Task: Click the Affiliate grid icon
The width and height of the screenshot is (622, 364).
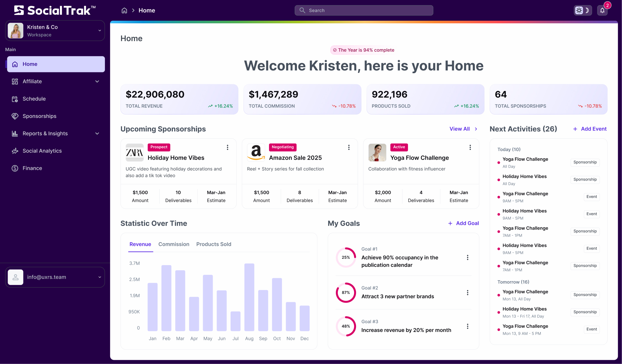Action: point(15,81)
